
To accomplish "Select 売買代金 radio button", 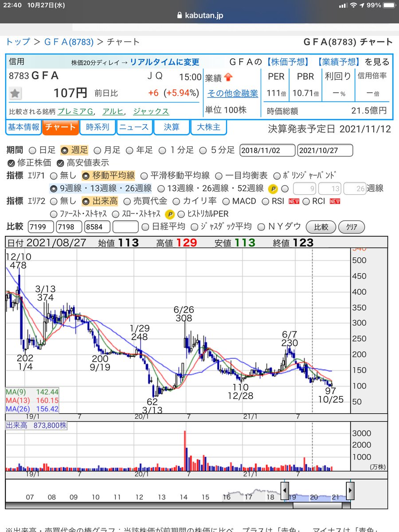I will (x=127, y=201).
